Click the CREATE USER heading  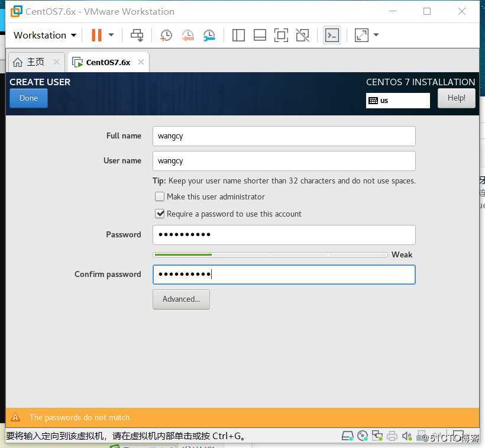point(40,82)
